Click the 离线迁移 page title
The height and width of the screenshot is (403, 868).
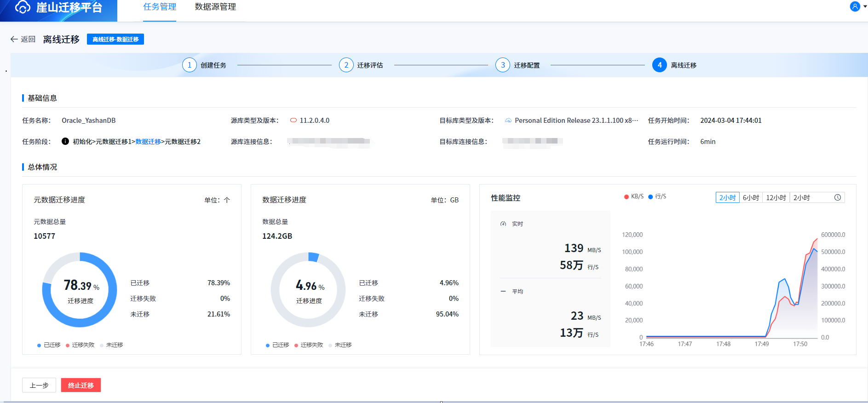click(61, 40)
